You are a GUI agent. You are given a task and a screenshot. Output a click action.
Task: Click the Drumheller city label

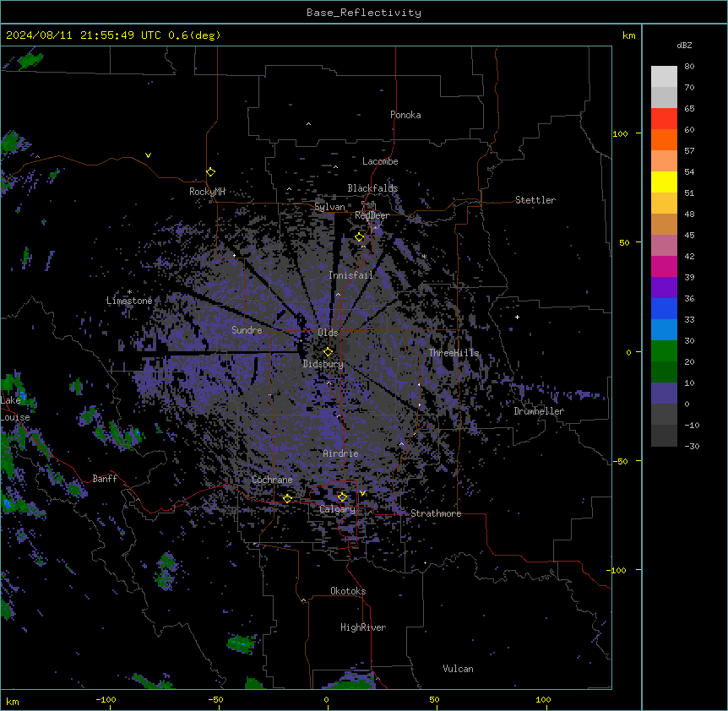tap(539, 411)
